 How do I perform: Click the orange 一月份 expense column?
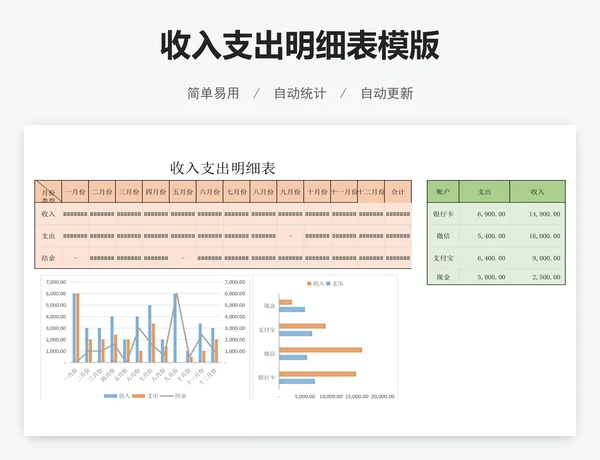coord(78,328)
